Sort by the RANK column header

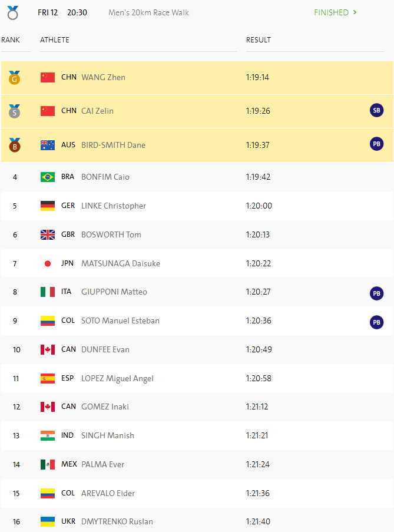[11, 40]
